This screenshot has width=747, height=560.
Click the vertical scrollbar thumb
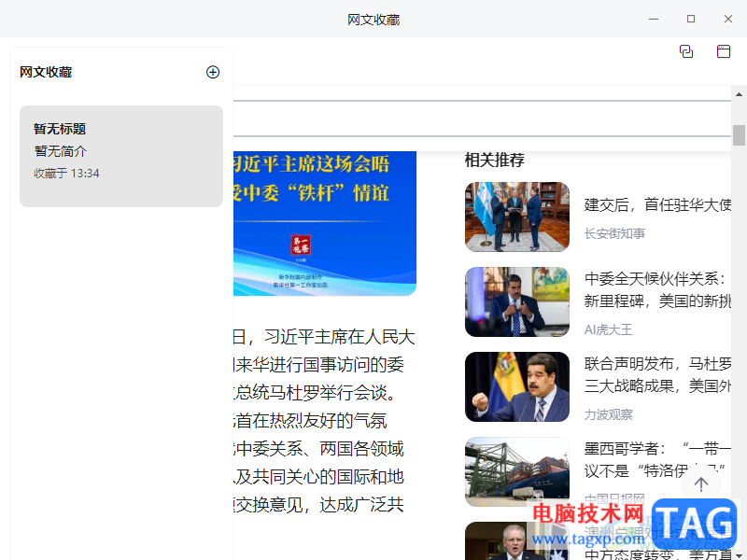pyautogui.click(x=739, y=135)
